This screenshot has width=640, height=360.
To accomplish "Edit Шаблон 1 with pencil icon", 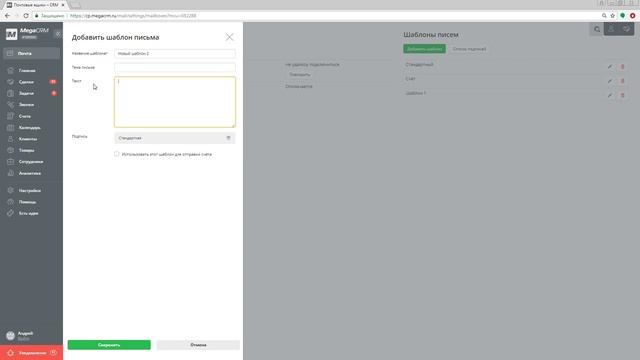I will (x=610, y=95).
